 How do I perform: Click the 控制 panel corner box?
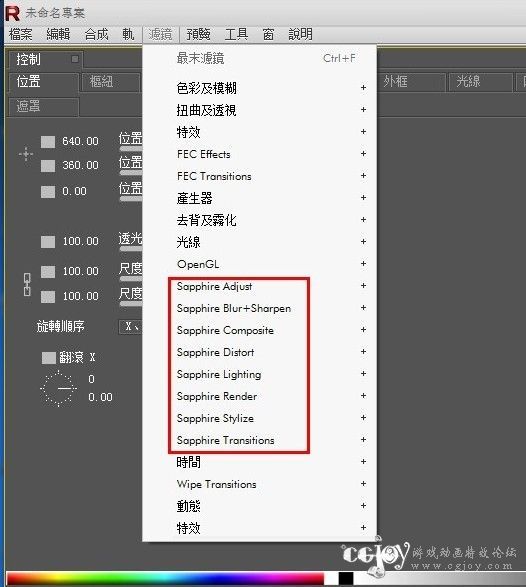(x=75, y=59)
